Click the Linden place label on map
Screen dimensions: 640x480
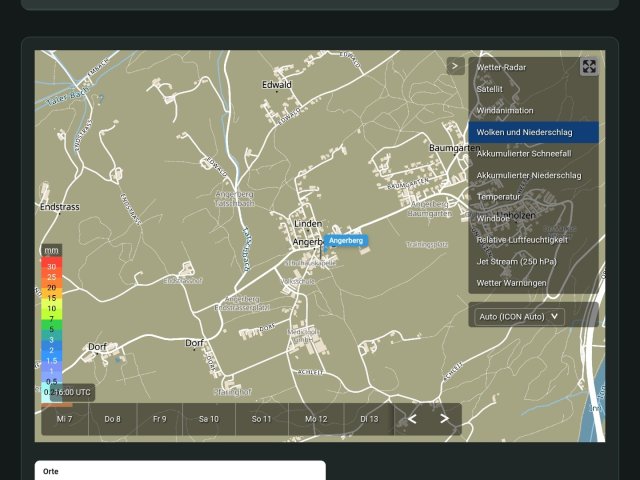[x=308, y=224]
